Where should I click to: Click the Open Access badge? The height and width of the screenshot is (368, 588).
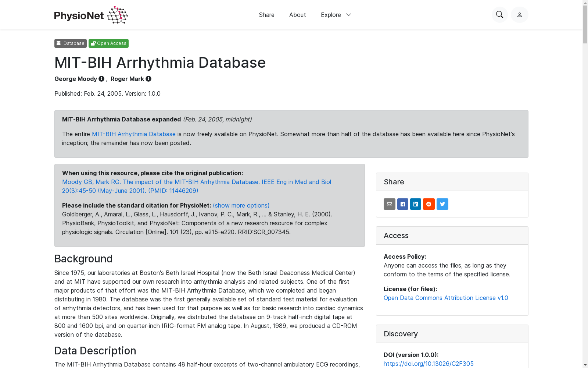coord(108,43)
